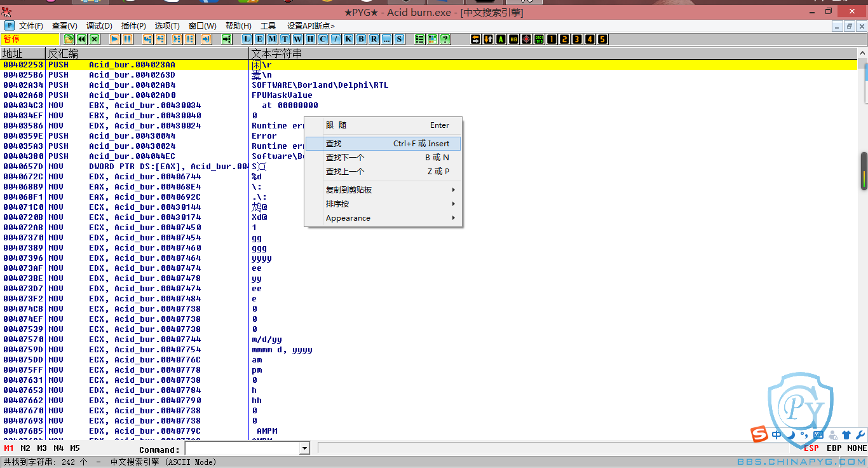
Task: Open Memory map with M button
Action: 273,39
